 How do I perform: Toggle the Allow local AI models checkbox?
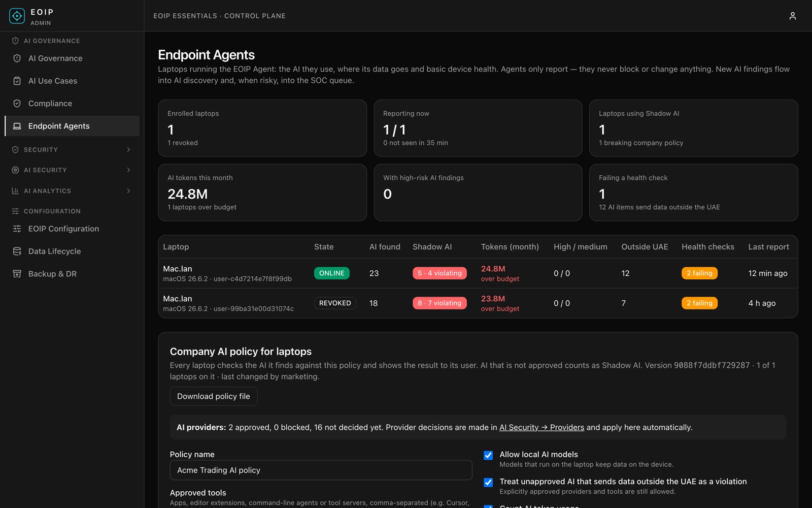[488, 455]
